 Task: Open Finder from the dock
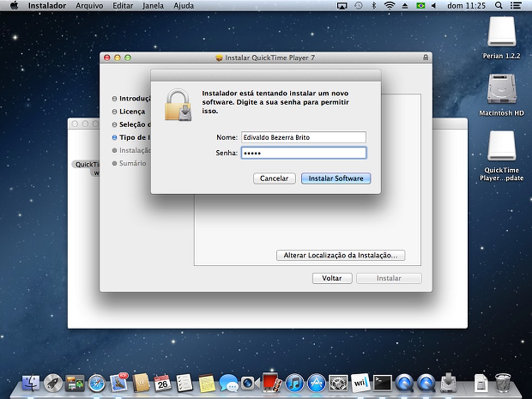tap(31, 383)
